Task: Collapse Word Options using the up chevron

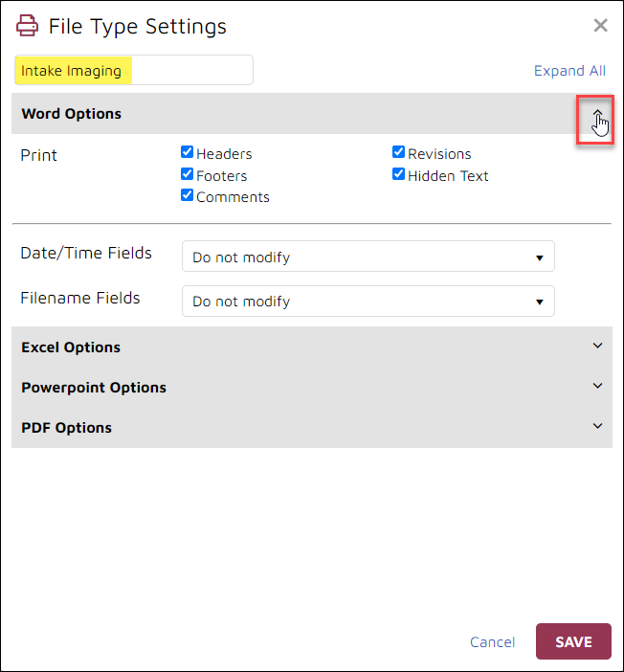Action: (x=597, y=113)
